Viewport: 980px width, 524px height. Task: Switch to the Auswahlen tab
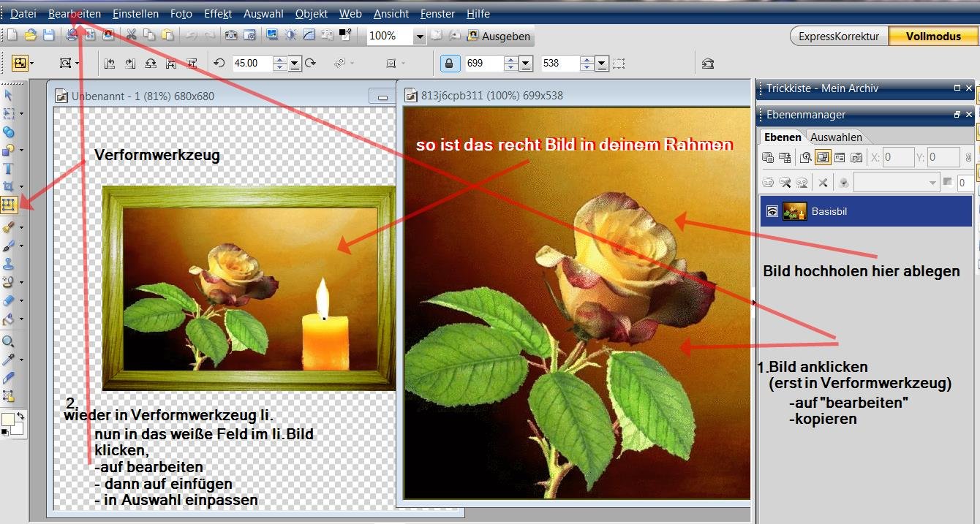click(x=836, y=137)
